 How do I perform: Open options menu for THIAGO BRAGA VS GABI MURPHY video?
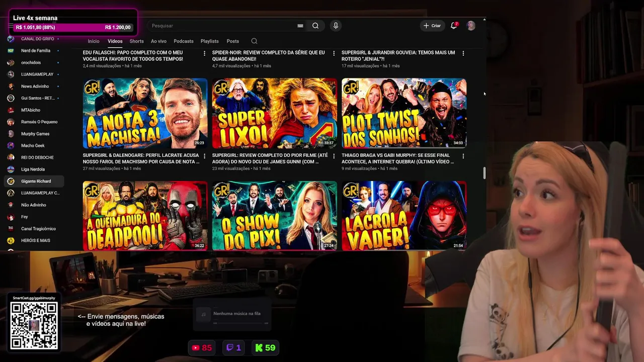click(463, 156)
